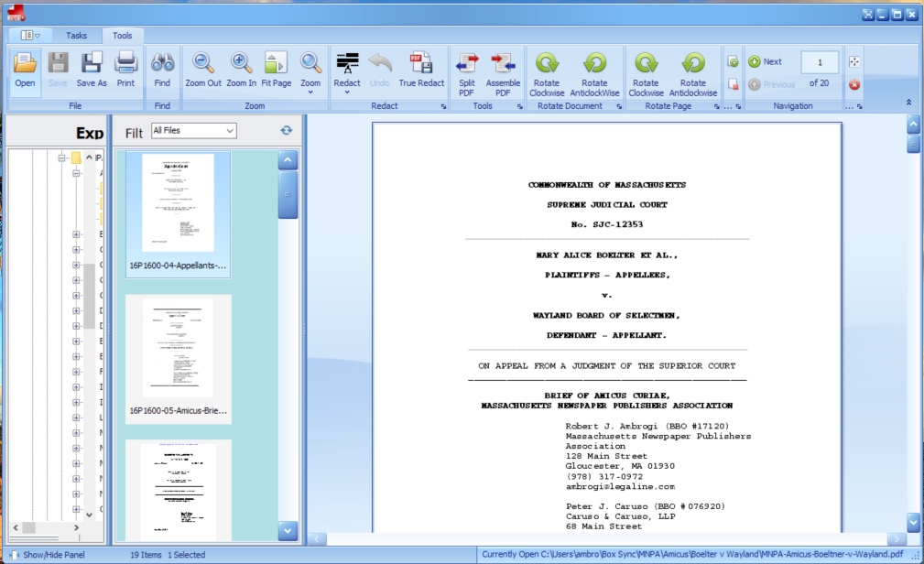Select the 16P1600-04-Appellants thumbnail
This screenshot has width=924, height=564.
pos(178,214)
